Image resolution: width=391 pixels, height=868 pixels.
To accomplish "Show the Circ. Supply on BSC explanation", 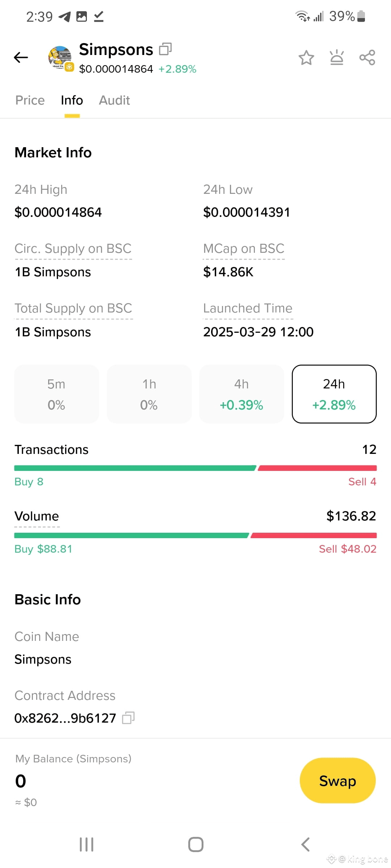I will pos(73,249).
